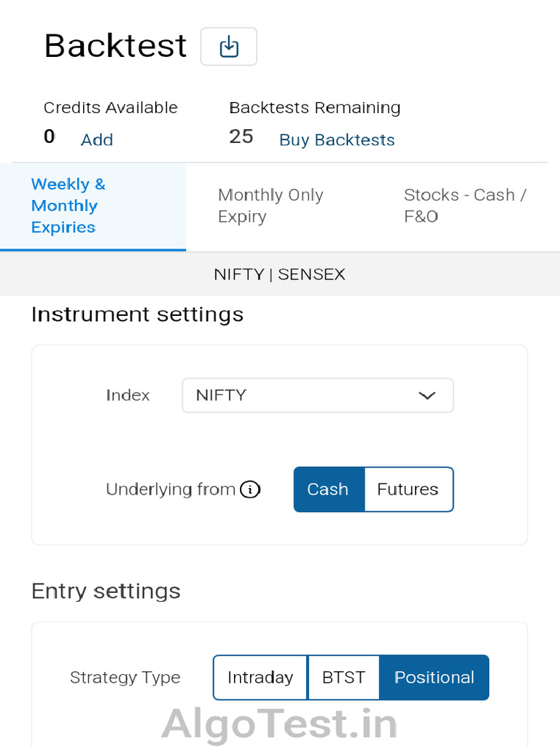Select BTST strategy type
The width and height of the screenshot is (560, 747).
pos(343,678)
